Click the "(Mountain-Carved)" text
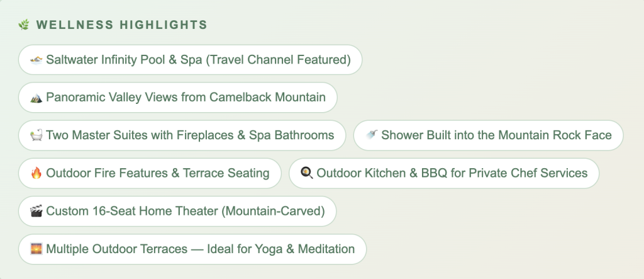The image size is (644, 279). tap(273, 211)
